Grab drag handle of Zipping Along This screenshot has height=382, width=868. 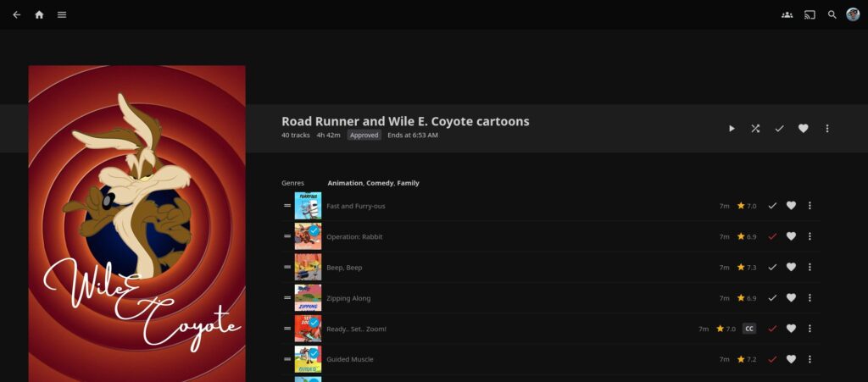click(287, 298)
